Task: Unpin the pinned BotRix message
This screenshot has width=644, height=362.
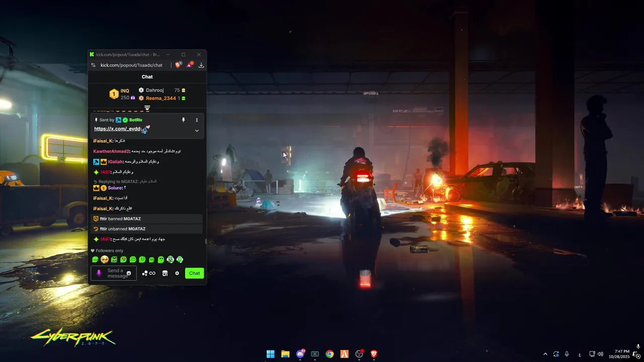Action: pyautogui.click(x=184, y=120)
